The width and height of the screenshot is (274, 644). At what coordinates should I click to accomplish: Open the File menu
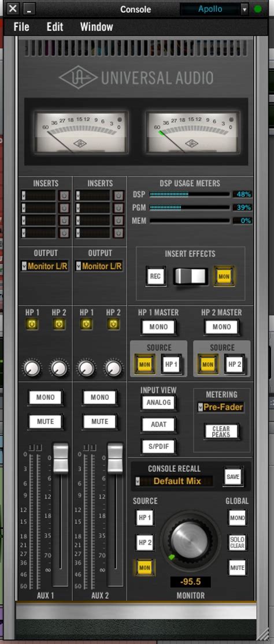(21, 27)
